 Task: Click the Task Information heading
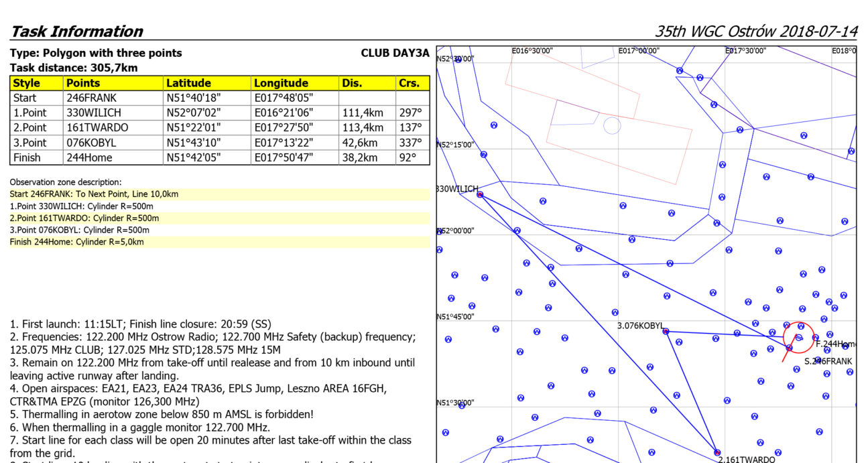(77, 31)
